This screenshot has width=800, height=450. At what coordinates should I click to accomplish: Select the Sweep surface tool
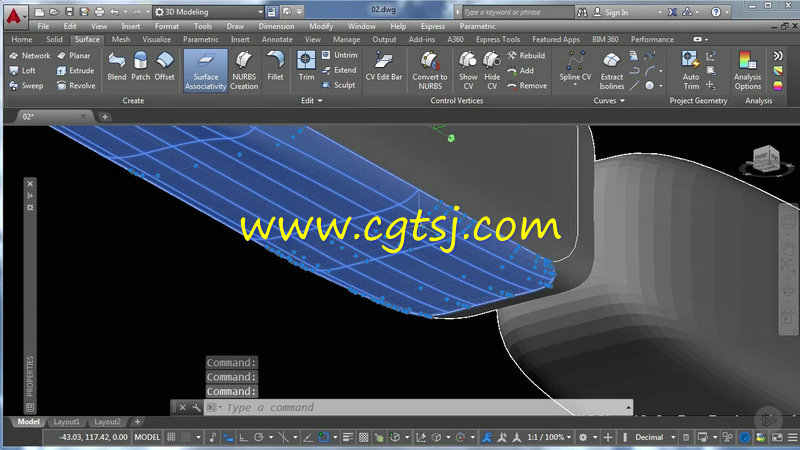[26, 86]
